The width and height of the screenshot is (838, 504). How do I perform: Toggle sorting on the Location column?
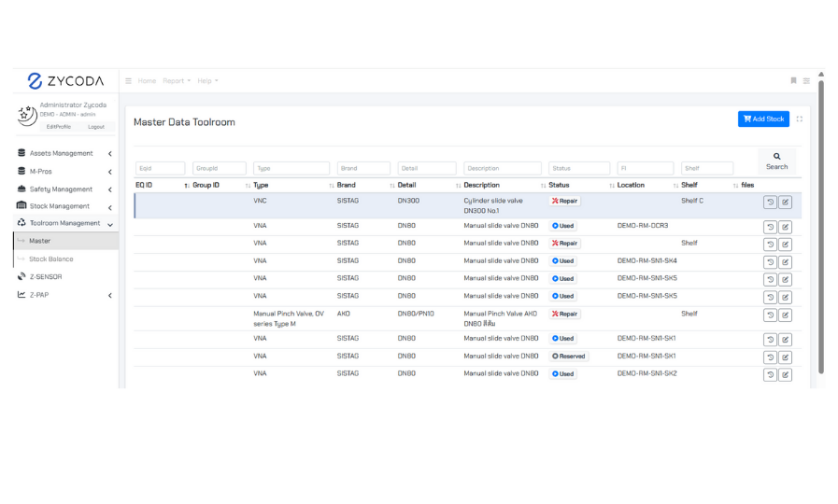click(631, 185)
